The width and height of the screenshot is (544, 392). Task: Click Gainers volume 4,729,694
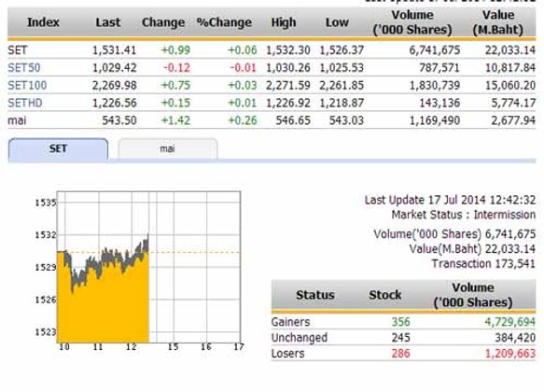pyautogui.click(x=510, y=322)
